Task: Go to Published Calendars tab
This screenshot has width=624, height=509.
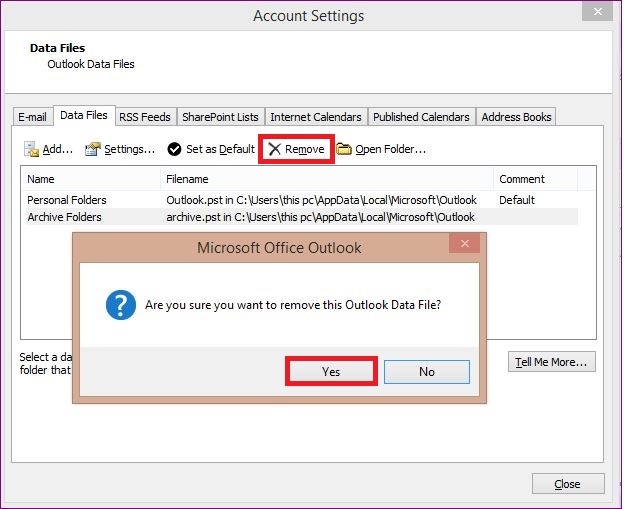Action: pos(421,117)
